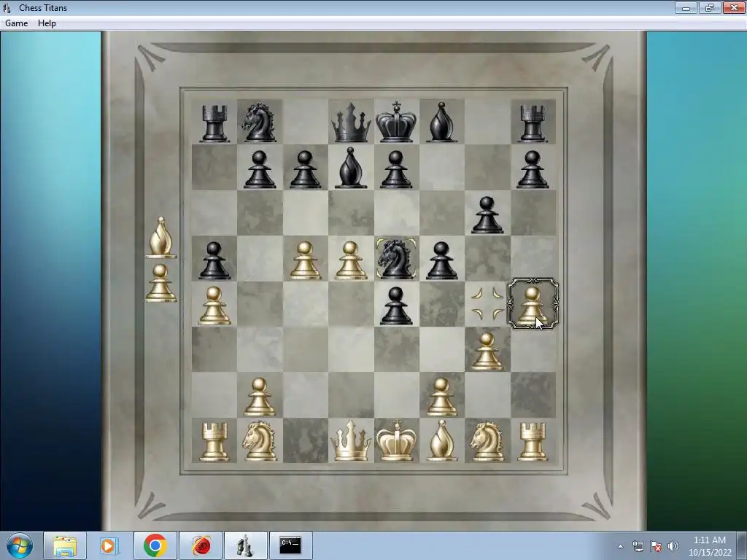Select the white pawn on f2
The width and height of the screenshot is (747, 560).
pyautogui.click(x=441, y=397)
